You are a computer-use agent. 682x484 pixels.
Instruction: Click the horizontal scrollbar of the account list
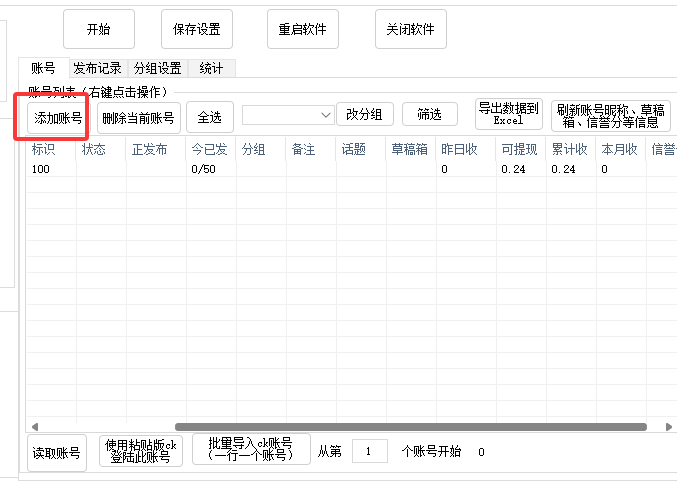(410, 427)
